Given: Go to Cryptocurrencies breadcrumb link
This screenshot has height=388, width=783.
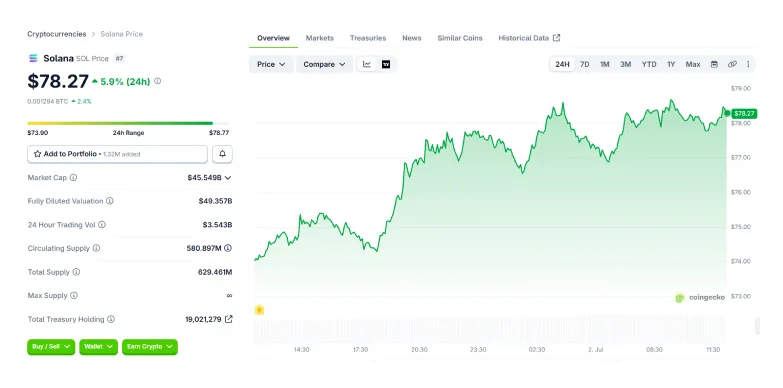Looking at the screenshot, I should point(57,34).
